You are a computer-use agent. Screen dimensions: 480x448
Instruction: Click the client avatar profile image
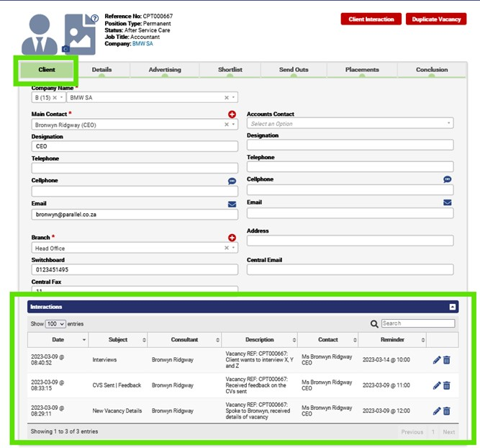pos(39,35)
